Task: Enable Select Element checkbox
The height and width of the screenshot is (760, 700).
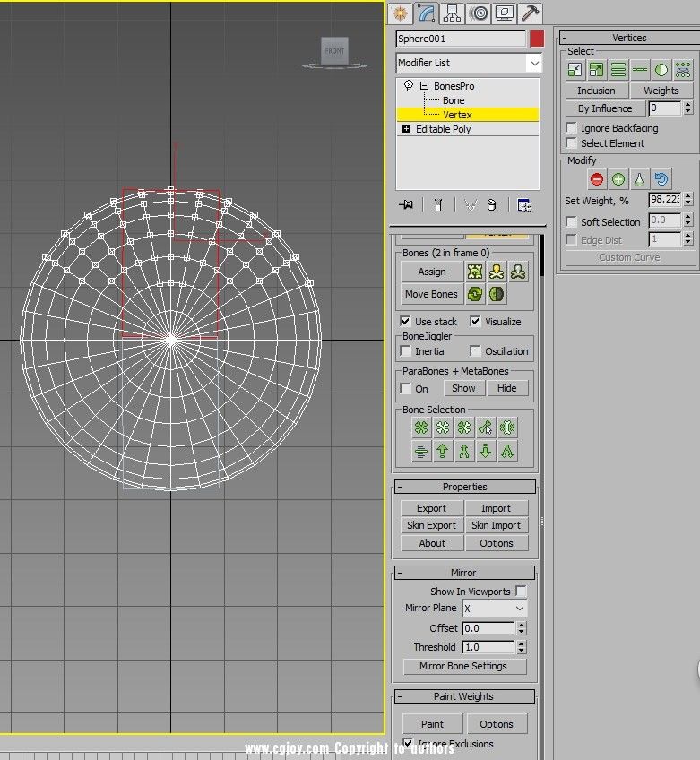Action: (572, 143)
